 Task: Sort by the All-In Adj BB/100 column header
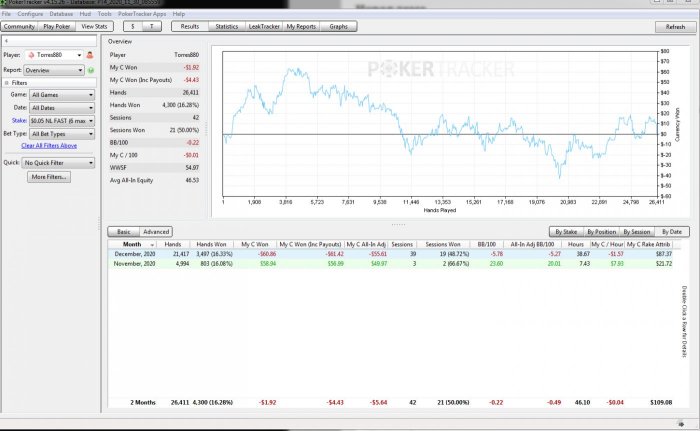tap(532, 245)
